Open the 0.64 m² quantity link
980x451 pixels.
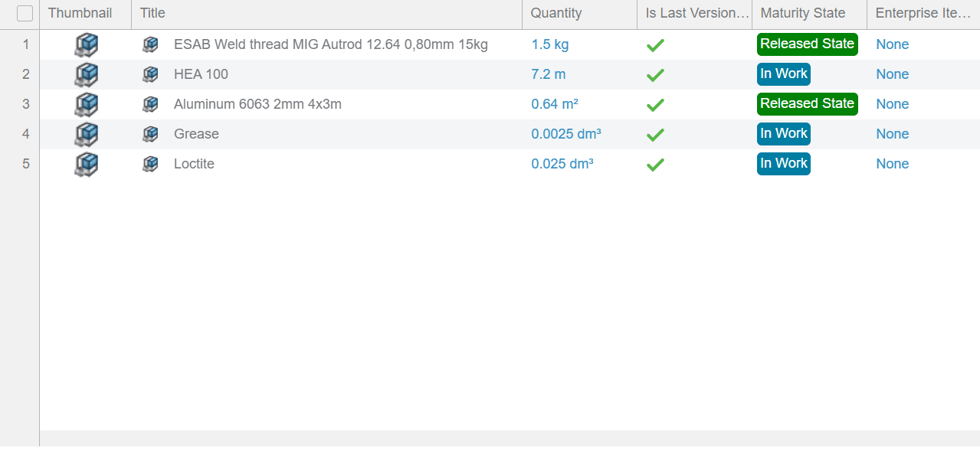[x=554, y=104]
